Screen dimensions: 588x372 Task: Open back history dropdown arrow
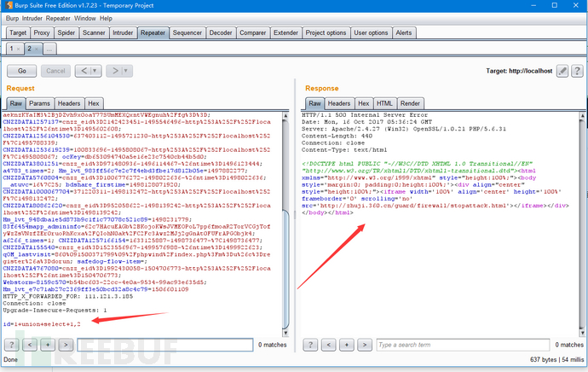[x=95, y=71]
